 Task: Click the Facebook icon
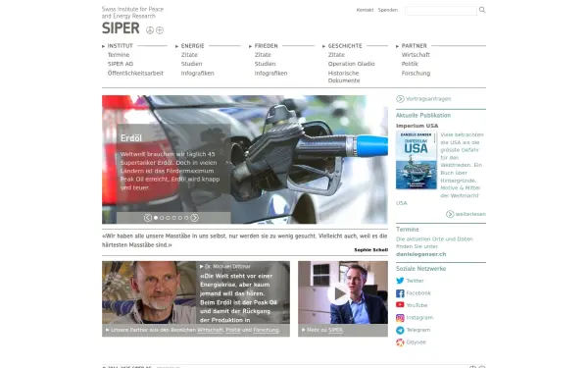400,293
